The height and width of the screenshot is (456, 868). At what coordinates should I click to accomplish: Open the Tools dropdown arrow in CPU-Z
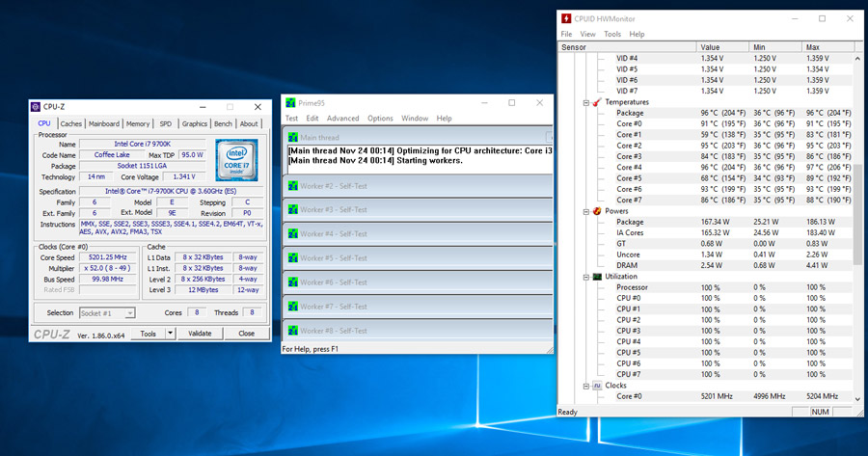[x=171, y=334]
